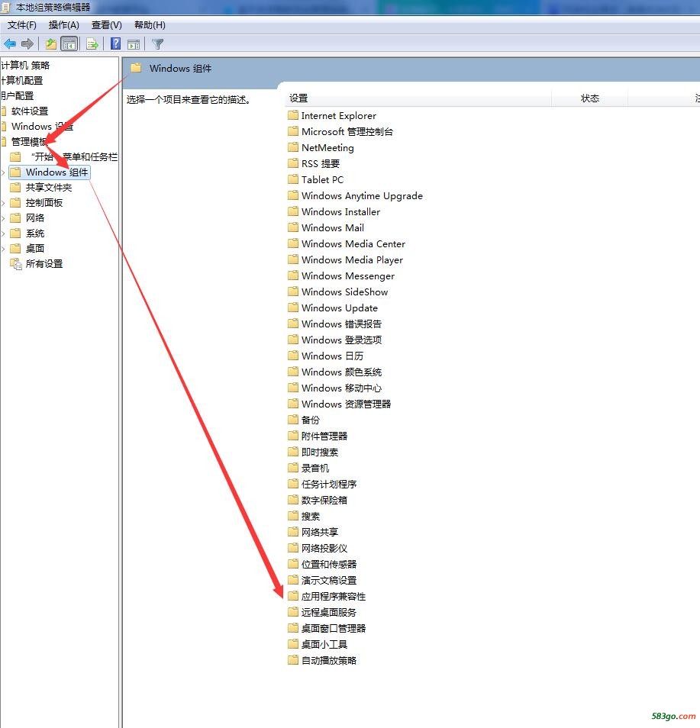700x728 pixels.
Task: Click the 所有设置 tree icon
Action: (16, 264)
